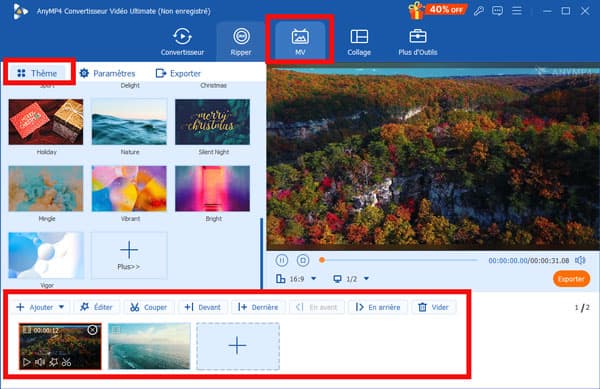Click Devant to insert before
The width and height of the screenshot is (600, 389).
click(x=202, y=307)
